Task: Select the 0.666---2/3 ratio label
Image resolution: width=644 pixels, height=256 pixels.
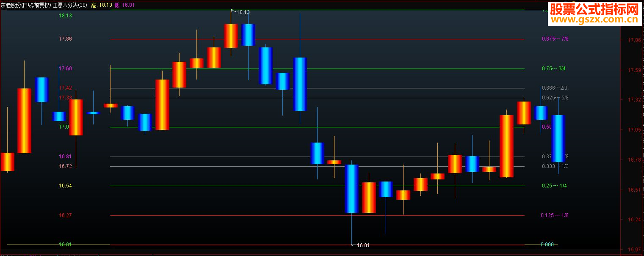Action: pyautogui.click(x=555, y=88)
